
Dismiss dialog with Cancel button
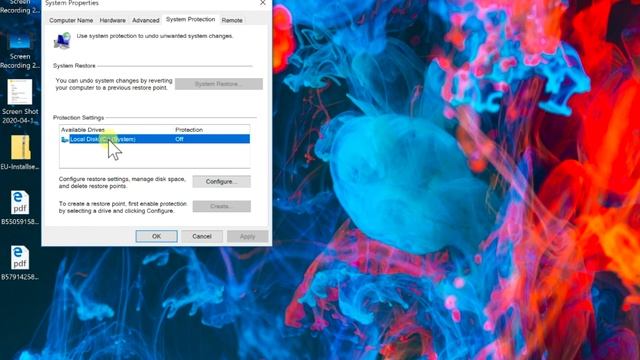(x=202, y=236)
